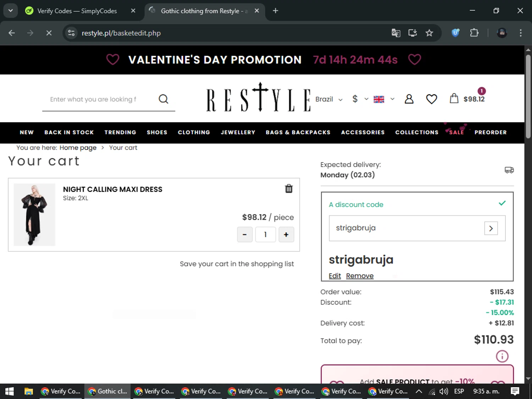Screen dimensions: 532x399
Task: Open the NEW menu item
Action: tap(27, 132)
